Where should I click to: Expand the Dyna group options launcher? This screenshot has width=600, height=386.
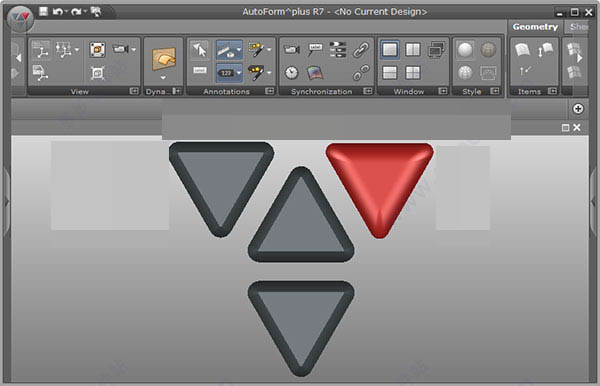pos(176,91)
